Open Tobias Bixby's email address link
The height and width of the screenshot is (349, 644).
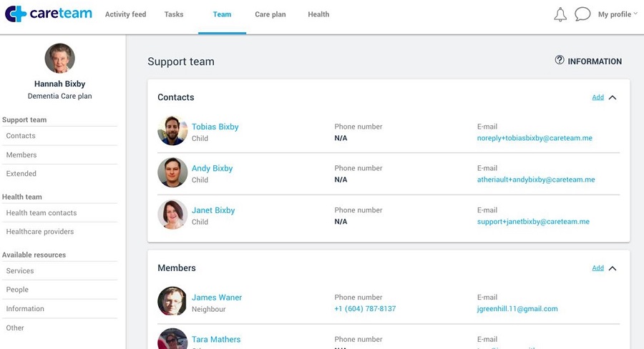point(535,138)
